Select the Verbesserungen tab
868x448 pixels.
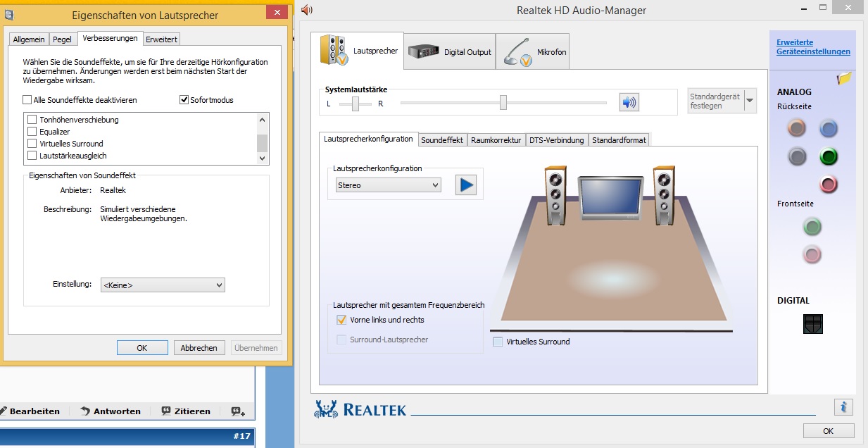[110, 38]
